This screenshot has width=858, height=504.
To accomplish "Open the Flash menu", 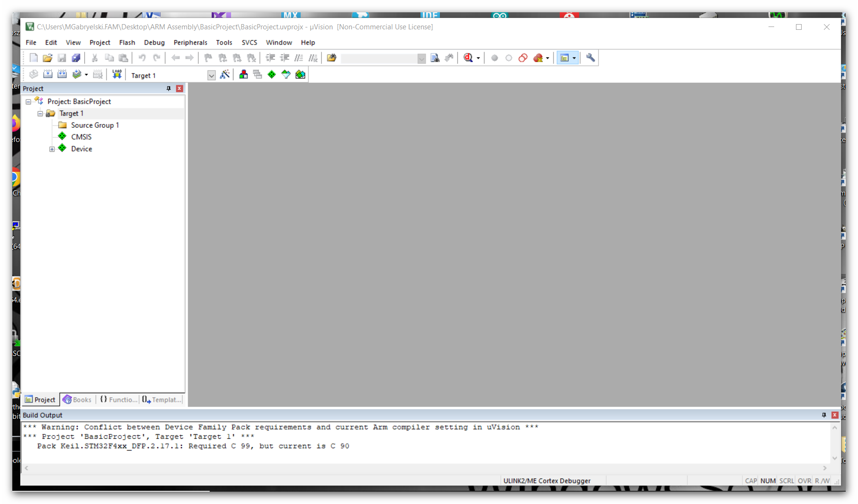I will (x=127, y=43).
